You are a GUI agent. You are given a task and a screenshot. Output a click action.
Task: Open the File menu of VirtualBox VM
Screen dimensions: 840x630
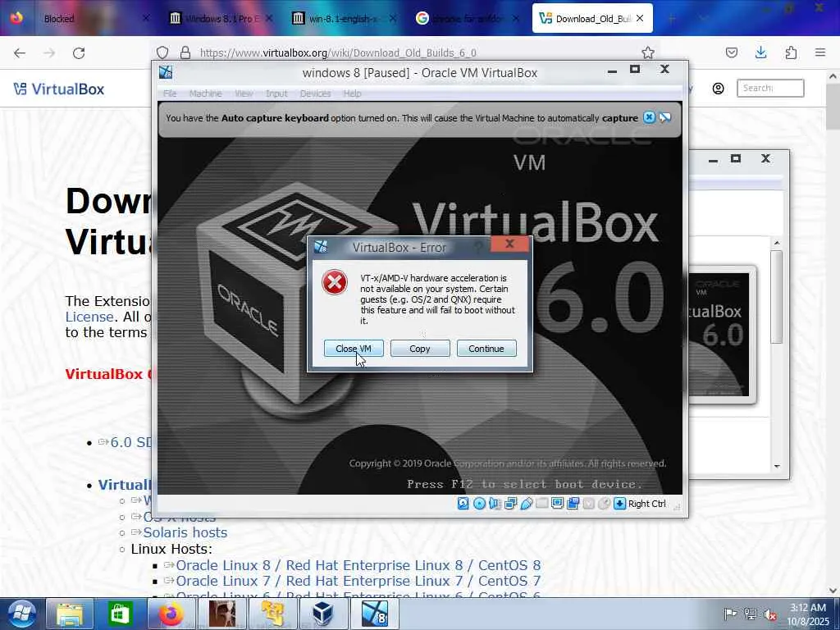coord(170,94)
